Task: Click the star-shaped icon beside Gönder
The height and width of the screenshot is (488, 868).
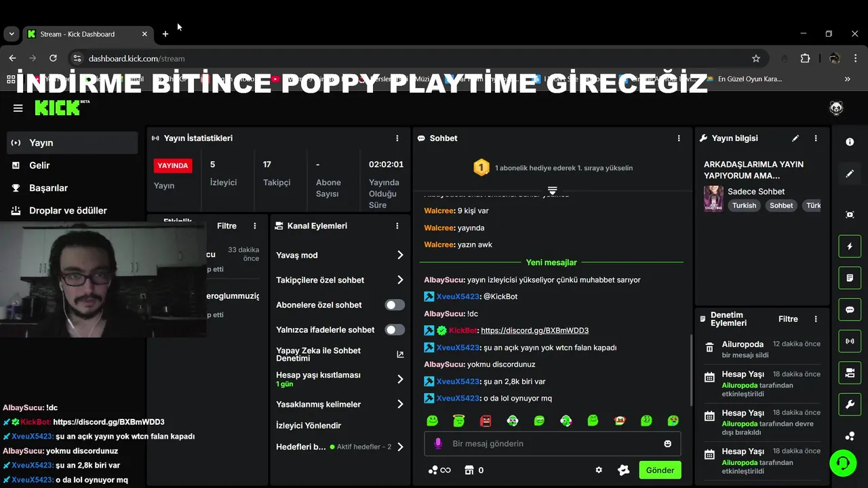Action: pyautogui.click(x=623, y=470)
